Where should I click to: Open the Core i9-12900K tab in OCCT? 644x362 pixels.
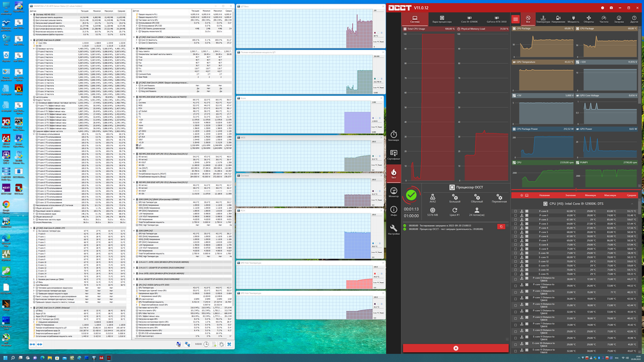pos(469,19)
